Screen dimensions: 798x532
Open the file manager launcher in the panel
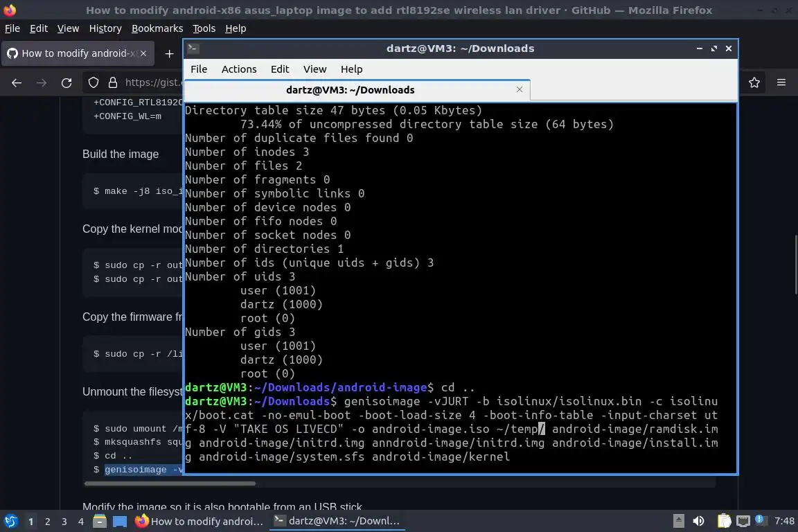click(x=100, y=521)
